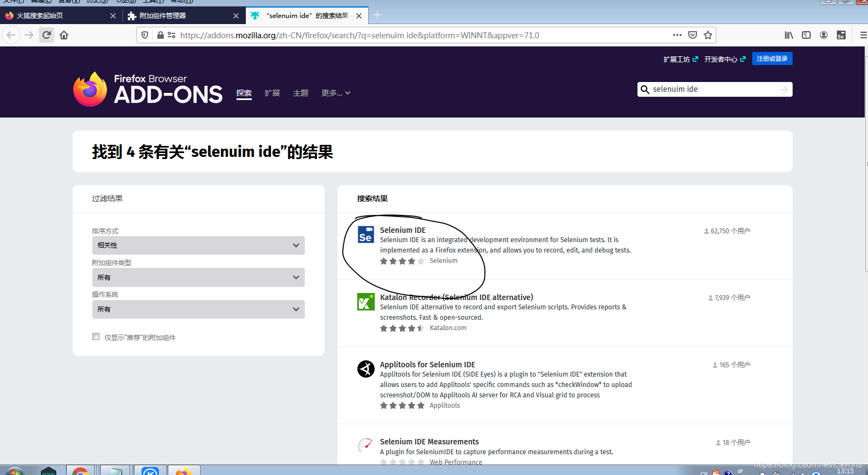Save page to Pocket
Viewport: 868px width, 475px height.
point(693,35)
